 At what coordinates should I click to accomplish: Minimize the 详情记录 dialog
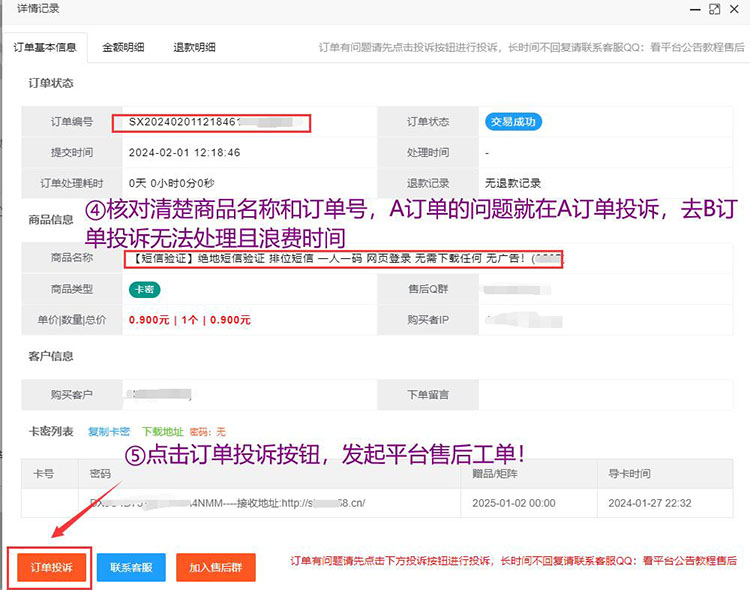click(x=691, y=9)
